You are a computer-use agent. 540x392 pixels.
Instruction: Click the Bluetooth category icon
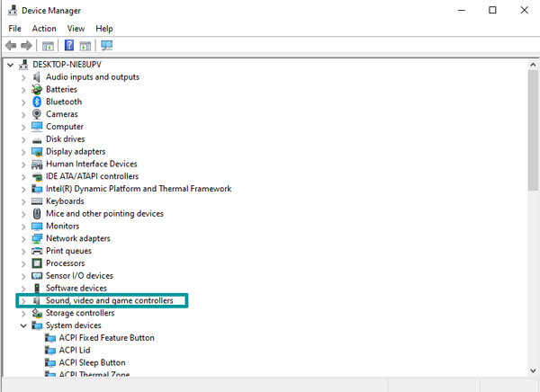pyautogui.click(x=37, y=102)
